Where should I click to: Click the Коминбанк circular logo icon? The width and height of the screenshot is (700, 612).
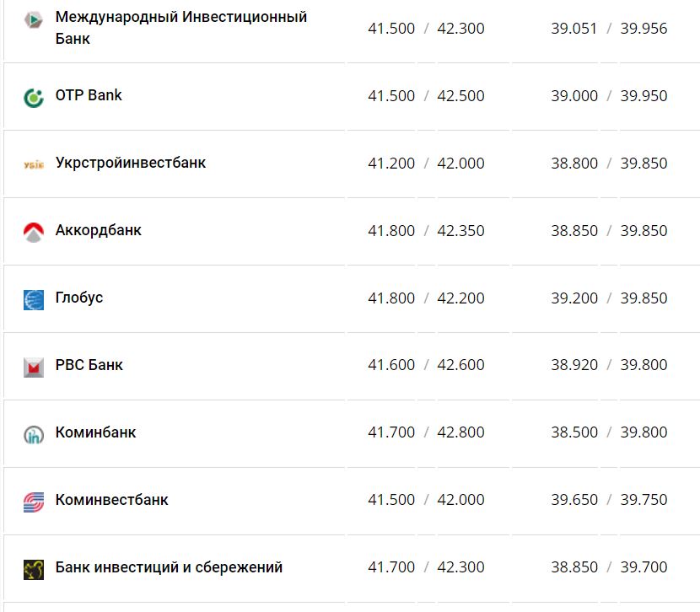(33, 434)
